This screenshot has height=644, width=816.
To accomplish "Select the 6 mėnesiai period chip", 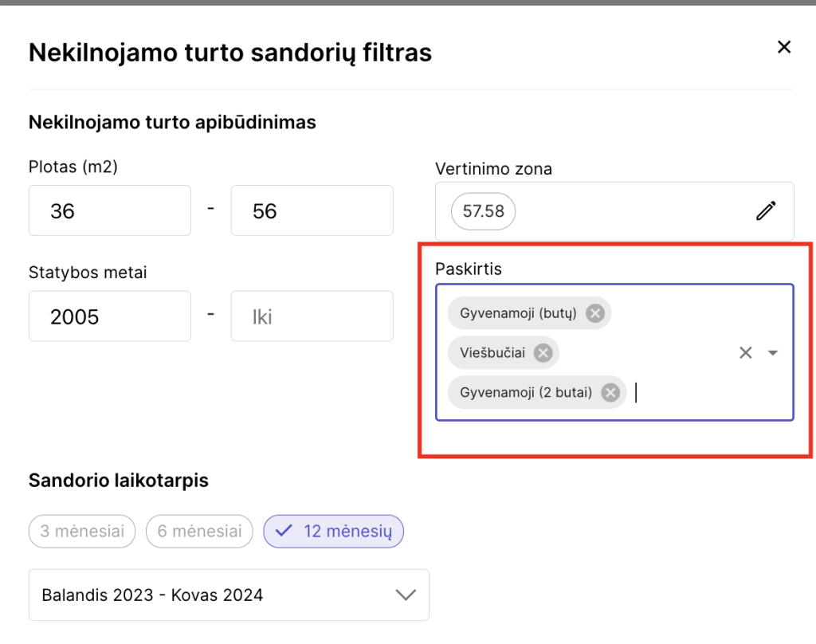I will 199,532.
